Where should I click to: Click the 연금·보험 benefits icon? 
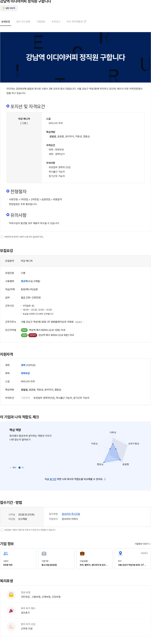tap(11, 595)
